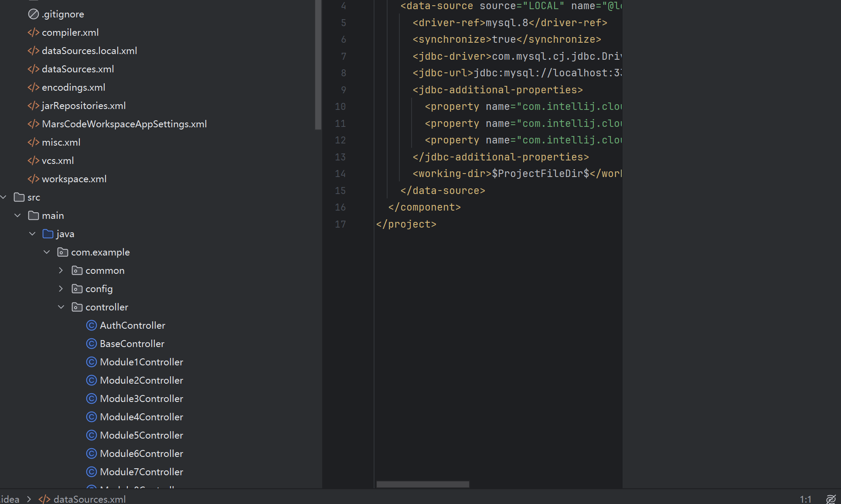Click the status bar icon at bottom right
Screen dimensions: 841x504
[x=831, y=499]
